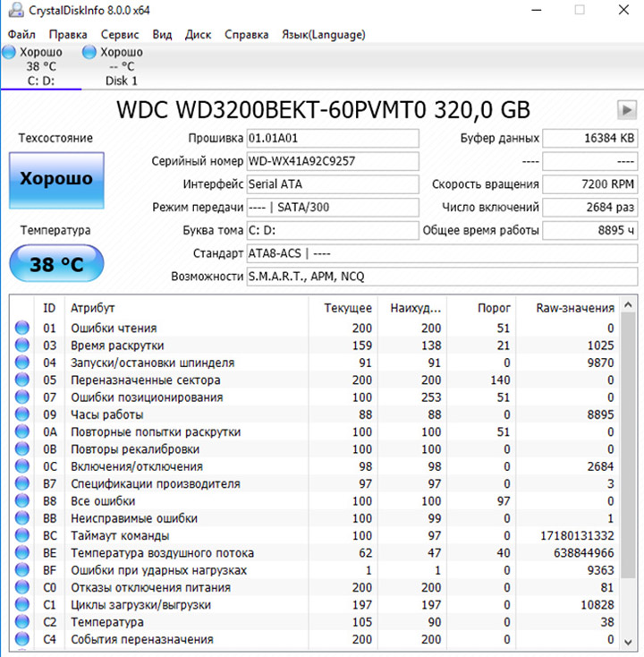Click the serial number field WD-WX41A92C9257
Screen dimensions: 644x657
pyautogui.click(x=333, y=161)
